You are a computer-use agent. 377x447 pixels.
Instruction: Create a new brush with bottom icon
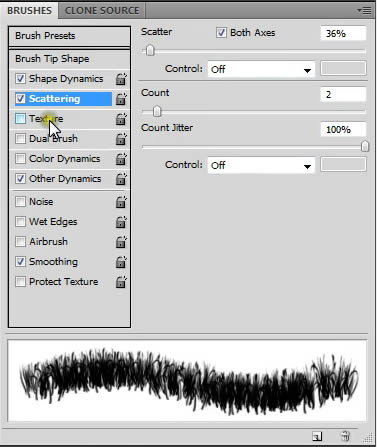point(317,436)
